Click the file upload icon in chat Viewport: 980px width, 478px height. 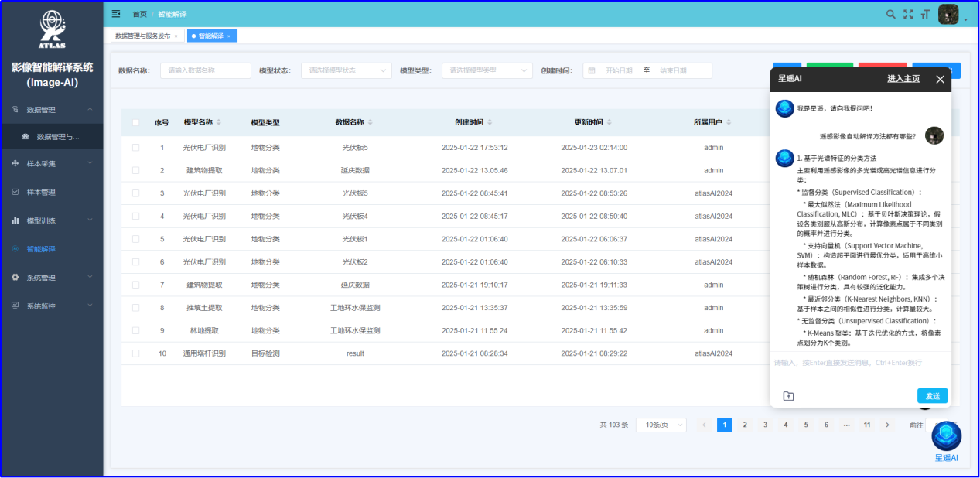(x=788, y=396)
